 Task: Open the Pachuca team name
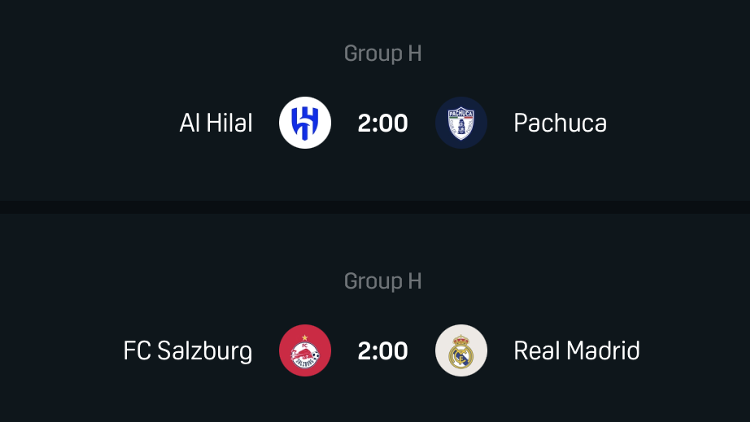coord(560,123)
